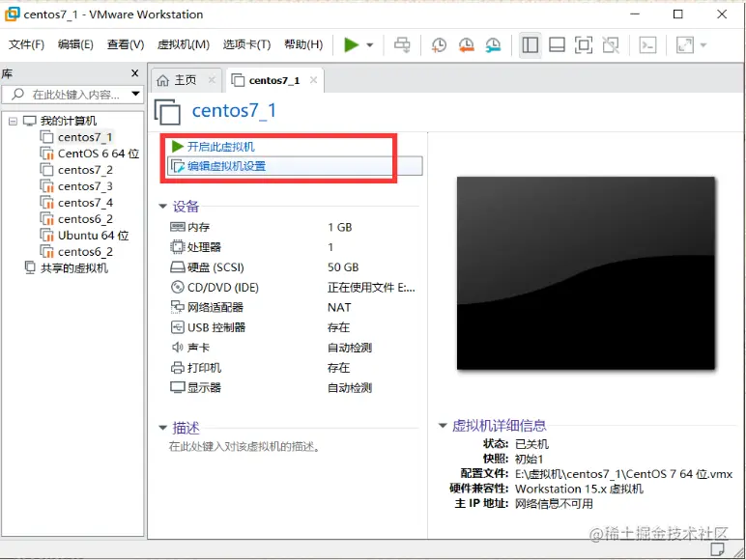Click the NAT network adapter value
Screen dimensions: 746x560
tap(339, 308)
